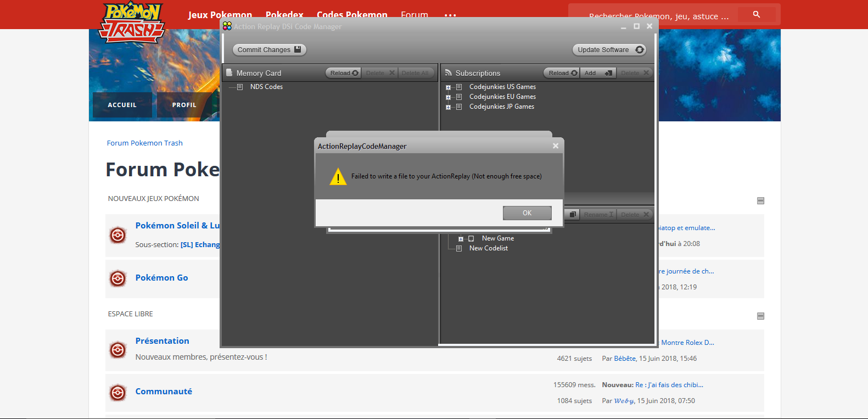Open the Forum menu item

pyautogui.click(x=415, y=15)
